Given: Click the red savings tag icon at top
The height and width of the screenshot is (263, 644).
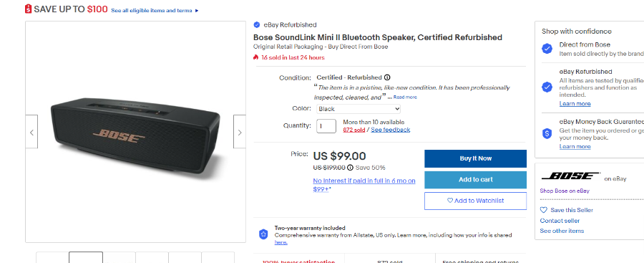Looking at the screenshot, I should (29, 9).
